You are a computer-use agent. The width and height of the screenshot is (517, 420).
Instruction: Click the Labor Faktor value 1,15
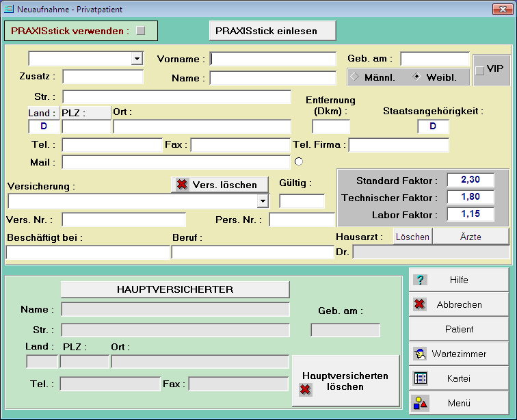(x=470, y=214)
